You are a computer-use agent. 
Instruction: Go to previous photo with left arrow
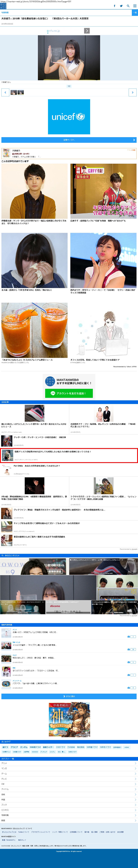tap(5, 92)
